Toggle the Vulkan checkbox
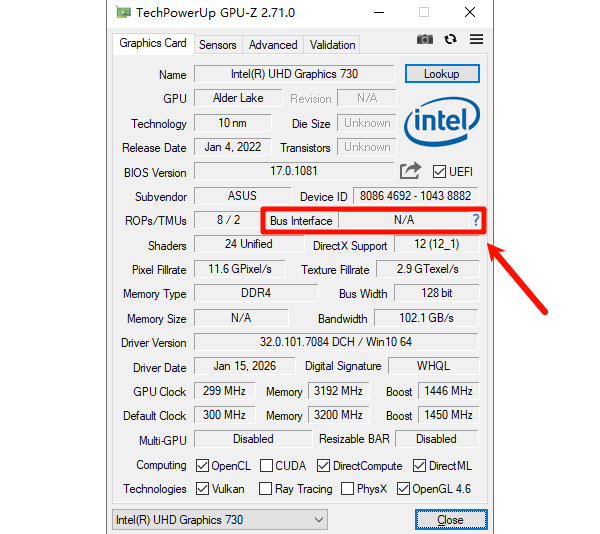The width and height of the screenshot is (600, 534). 202,489
